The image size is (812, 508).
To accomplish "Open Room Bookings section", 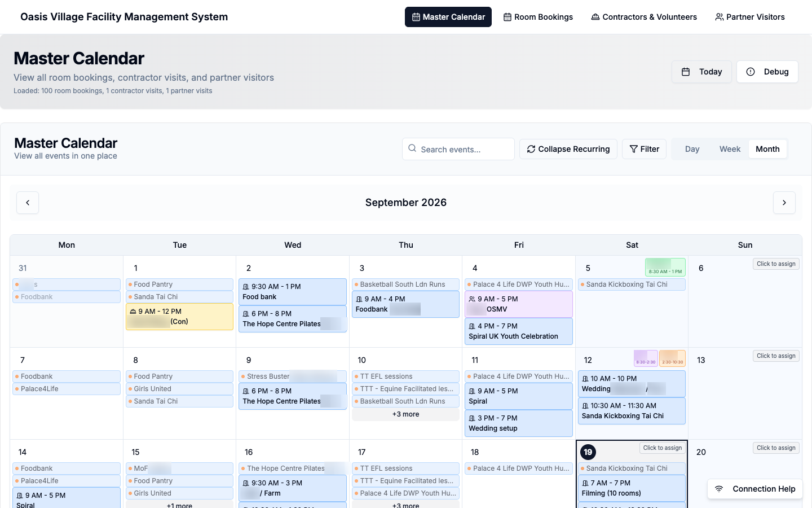I will pyautogui.click(x=538, y=17).
